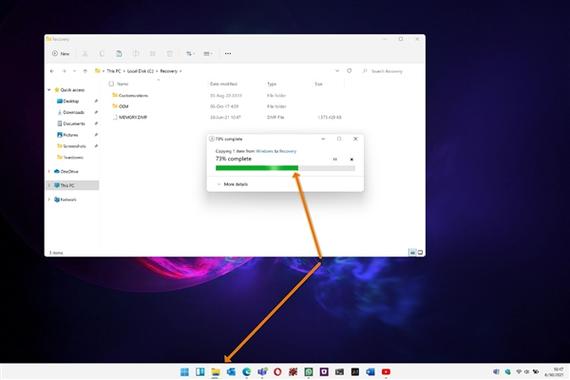Click the Up arrow navigation icon
The width and height of the screenshot is (570, 380).
coord(85,71)
